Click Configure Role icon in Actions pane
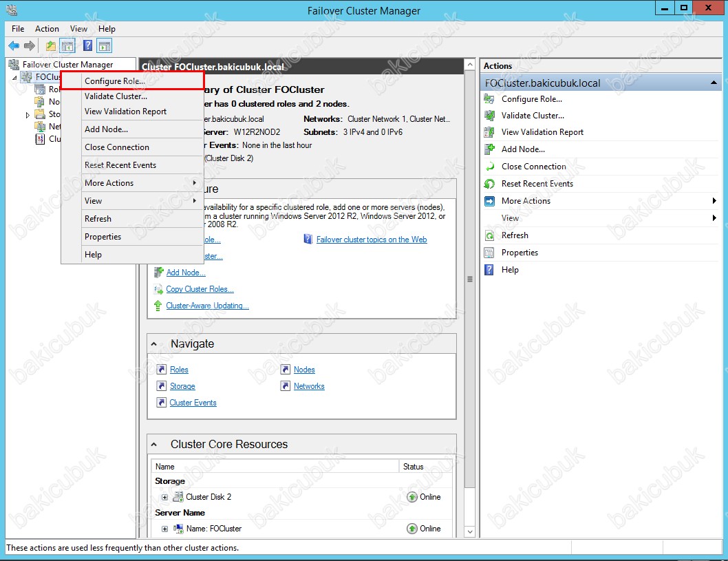This screenshot has width=728, height=561. pyautogui.click(x=489, y=99)
